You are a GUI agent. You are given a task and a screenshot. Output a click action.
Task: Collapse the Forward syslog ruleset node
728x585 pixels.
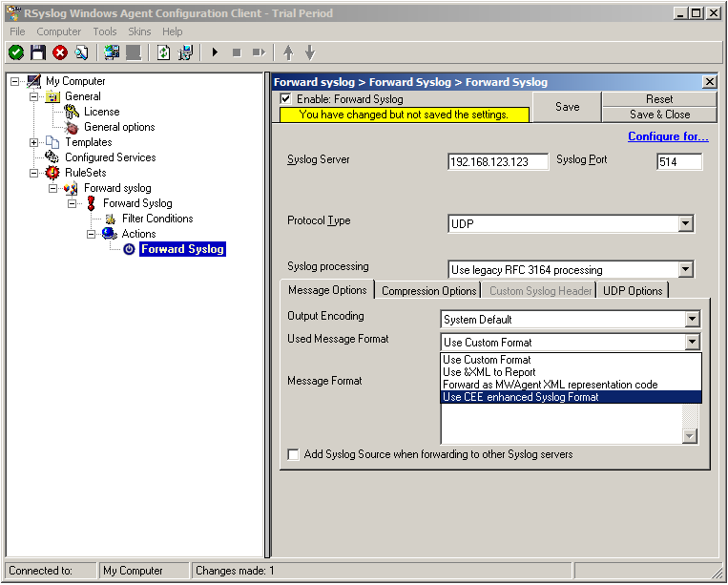52,188
